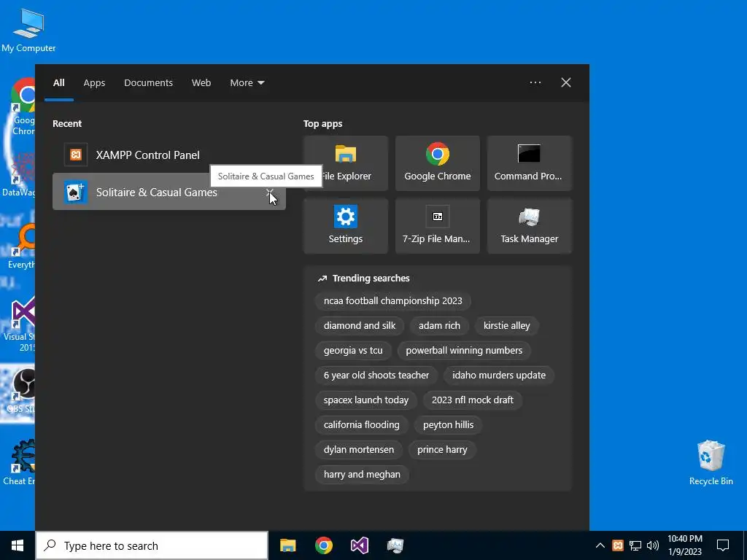Search ncaa football championship 2023
The image size is (747, 560).
[393, 301]
